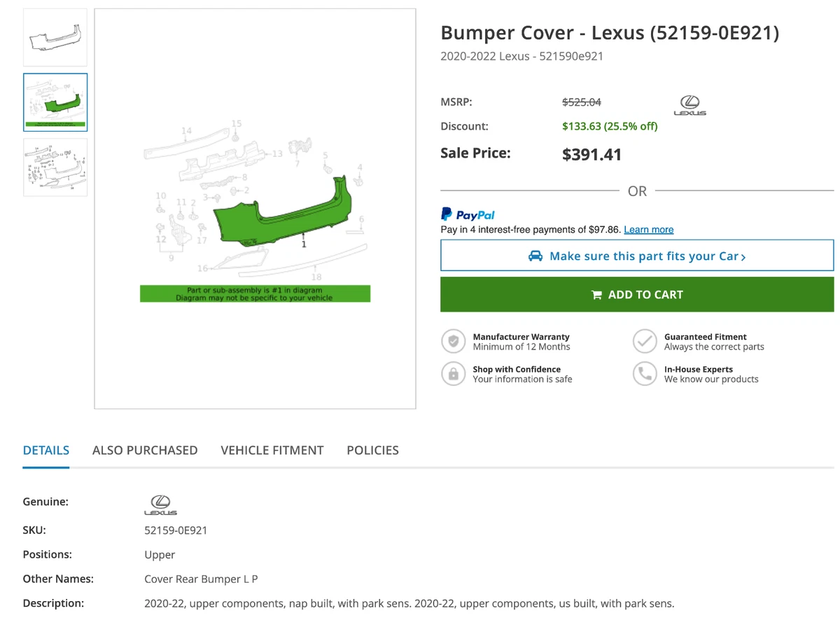
Task: Click the Manufacturer Warranty shield icon
Action: click(454, 341)
